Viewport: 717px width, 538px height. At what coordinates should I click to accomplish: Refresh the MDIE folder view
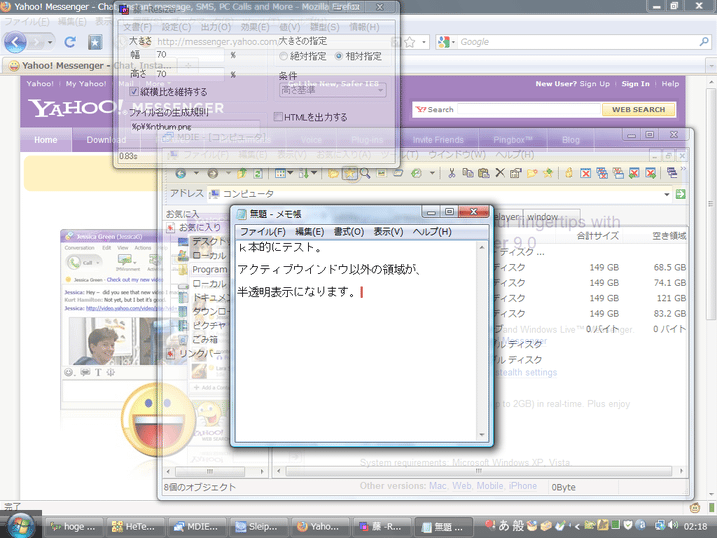258,173
